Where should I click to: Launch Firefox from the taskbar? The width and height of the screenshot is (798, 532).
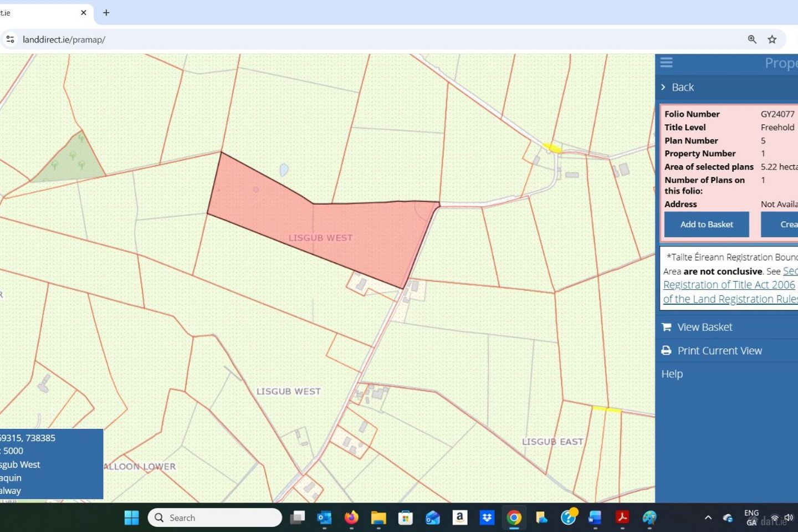tap(351, 518)
